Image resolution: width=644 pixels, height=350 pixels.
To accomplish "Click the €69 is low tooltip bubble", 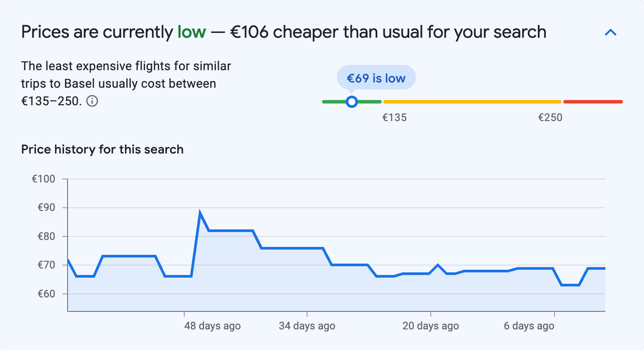I will (376, 77).
